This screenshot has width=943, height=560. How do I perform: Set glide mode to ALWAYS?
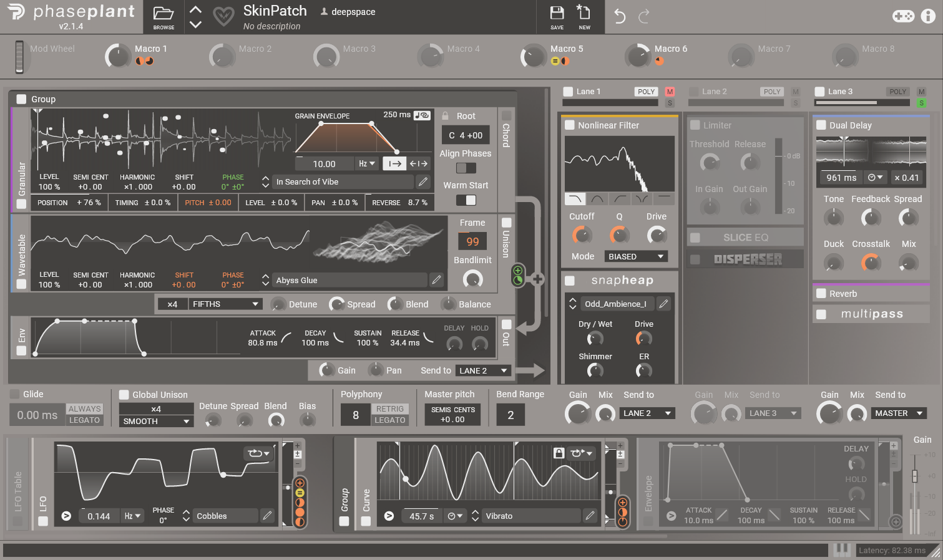point(84,408)
